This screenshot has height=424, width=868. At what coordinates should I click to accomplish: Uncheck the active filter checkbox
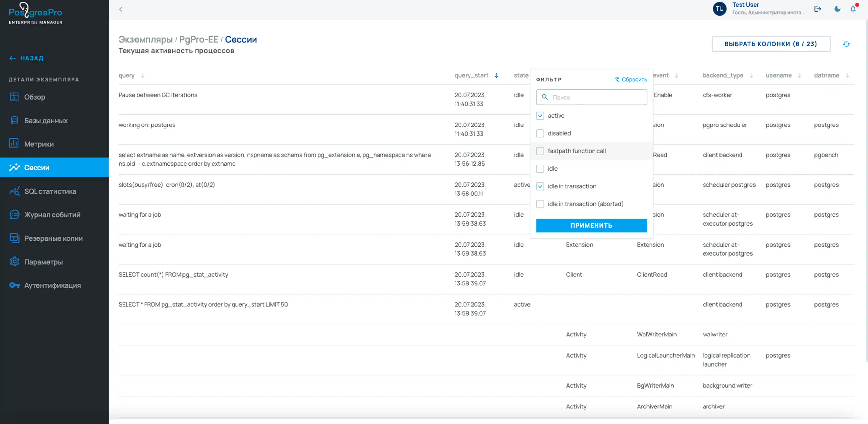pyautogui.click(x=540, y=116)
